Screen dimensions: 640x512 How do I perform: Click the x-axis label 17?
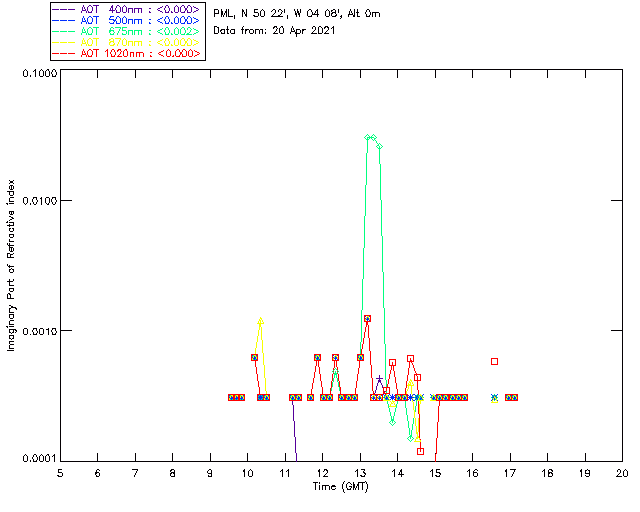510,473
